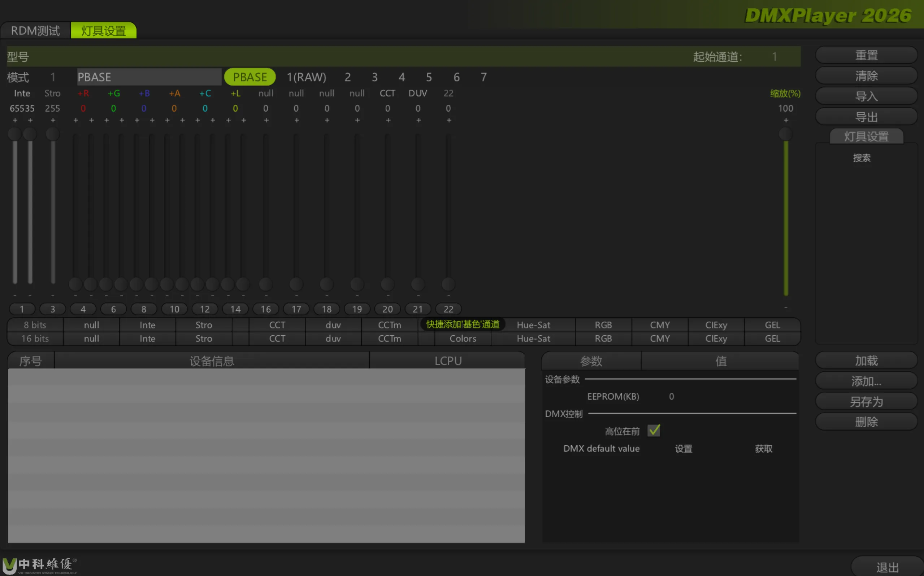Screen dimensions: 924x576
Task: Click the LCPU column header
Action: [x=448, y=361]
